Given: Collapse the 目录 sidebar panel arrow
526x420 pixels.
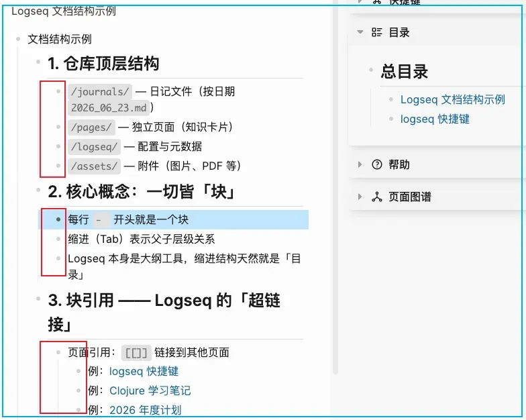Looking at the screenshot, I should [360, 32].
